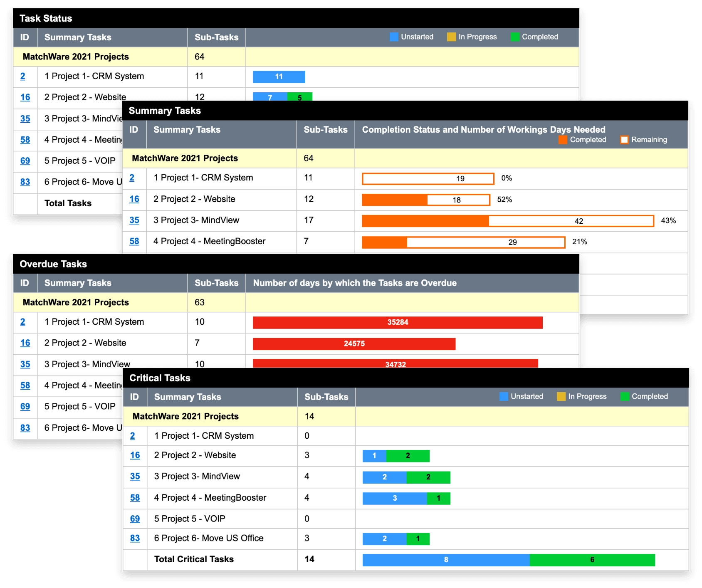
Task: Click the orange Completed swatch in Summary Tasks
Action: (x=563, y=140)
